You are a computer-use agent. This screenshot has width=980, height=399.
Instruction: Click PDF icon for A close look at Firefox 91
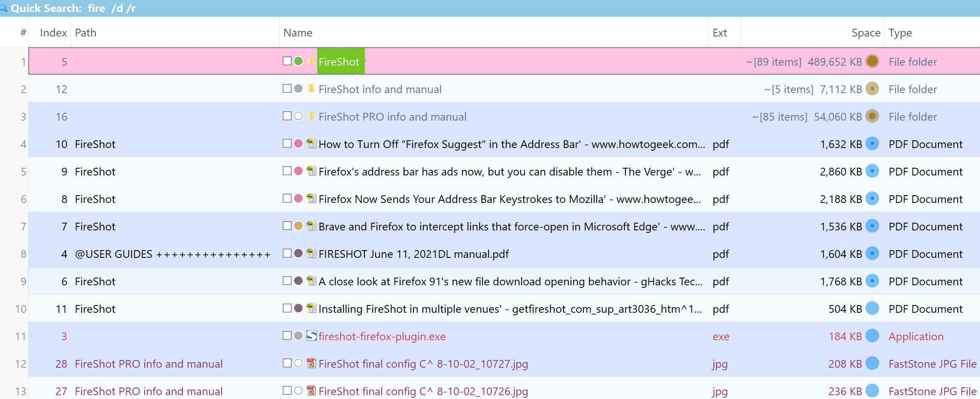[312, 281]
